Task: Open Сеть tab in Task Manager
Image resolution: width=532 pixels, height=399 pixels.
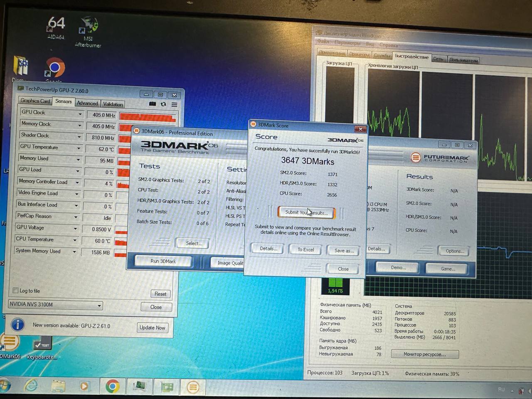Action: 438,59
